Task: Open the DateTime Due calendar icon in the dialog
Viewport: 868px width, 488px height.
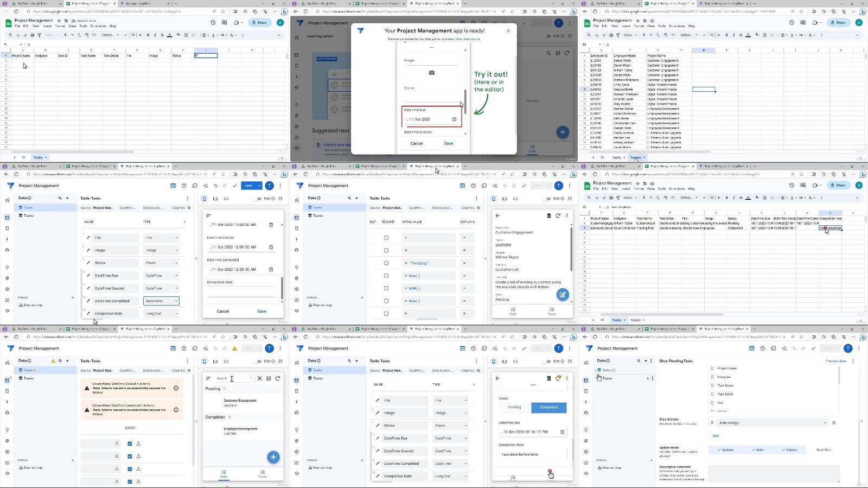Action: point(454,119)
